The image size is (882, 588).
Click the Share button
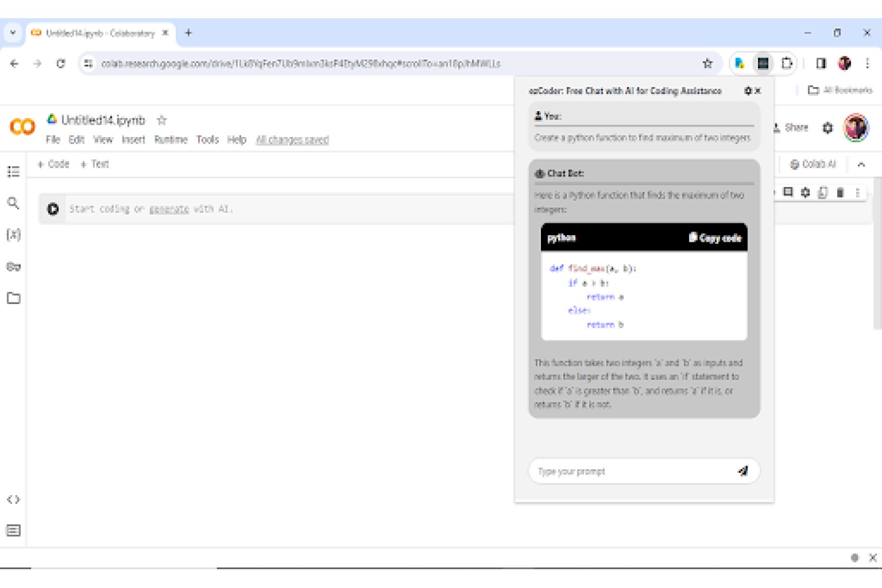[791, 128]
